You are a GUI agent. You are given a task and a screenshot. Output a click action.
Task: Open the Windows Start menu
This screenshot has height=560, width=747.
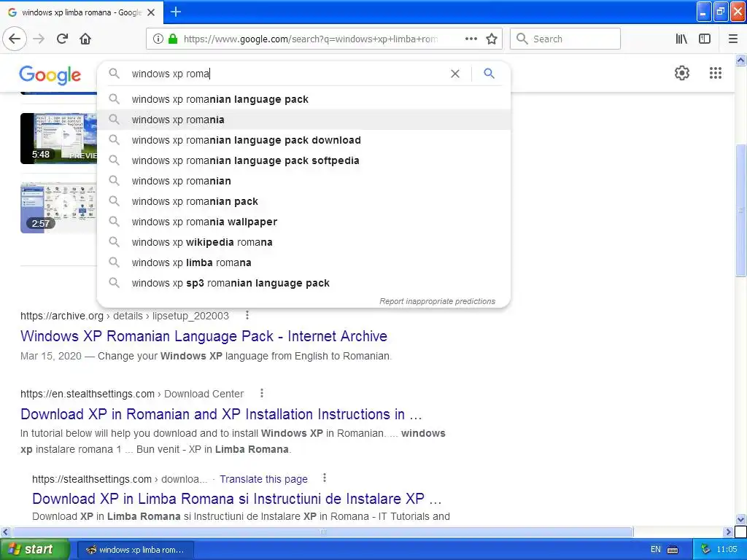(35, 549)
